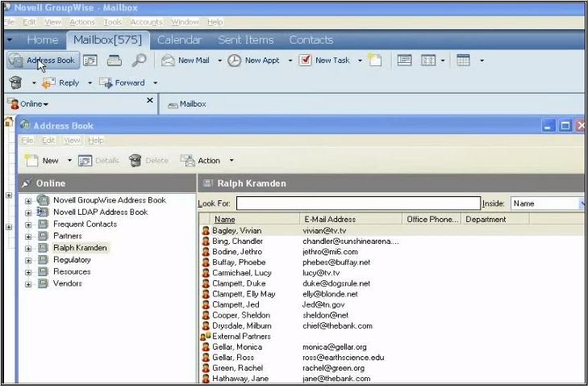Click the Forward button
588x386 pixels.
coord(123,83)
